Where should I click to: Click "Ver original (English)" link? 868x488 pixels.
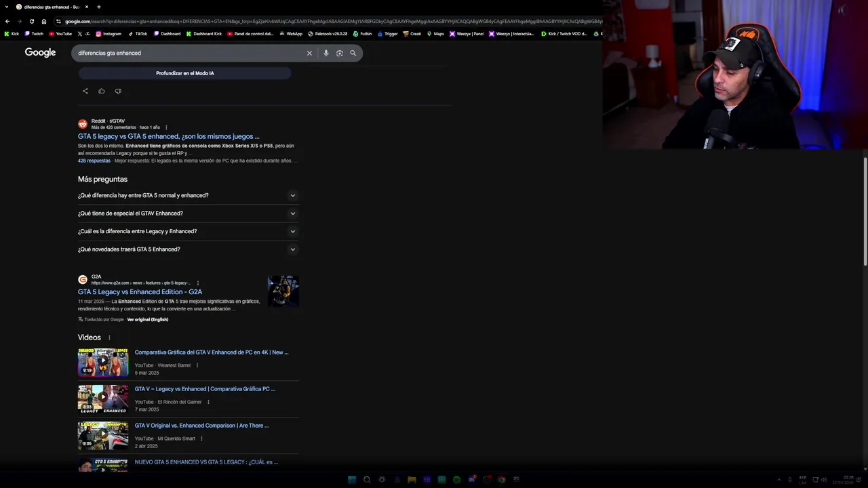click(148, 319)
